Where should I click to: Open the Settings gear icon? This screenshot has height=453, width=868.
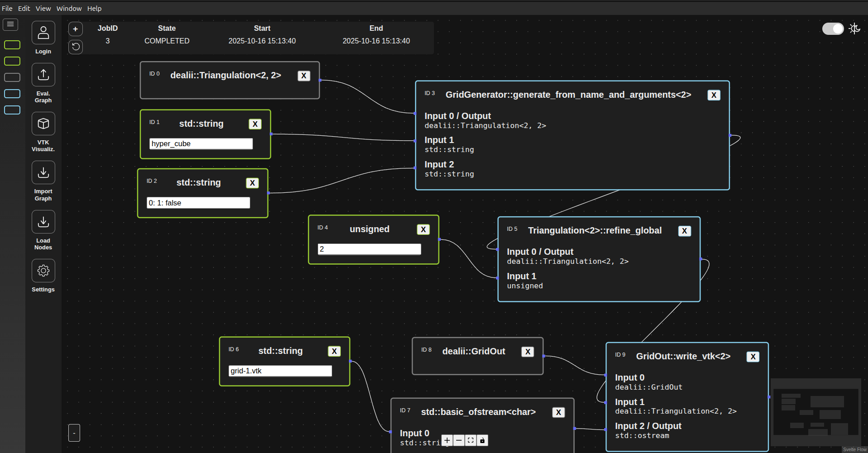tap(43, 270)
